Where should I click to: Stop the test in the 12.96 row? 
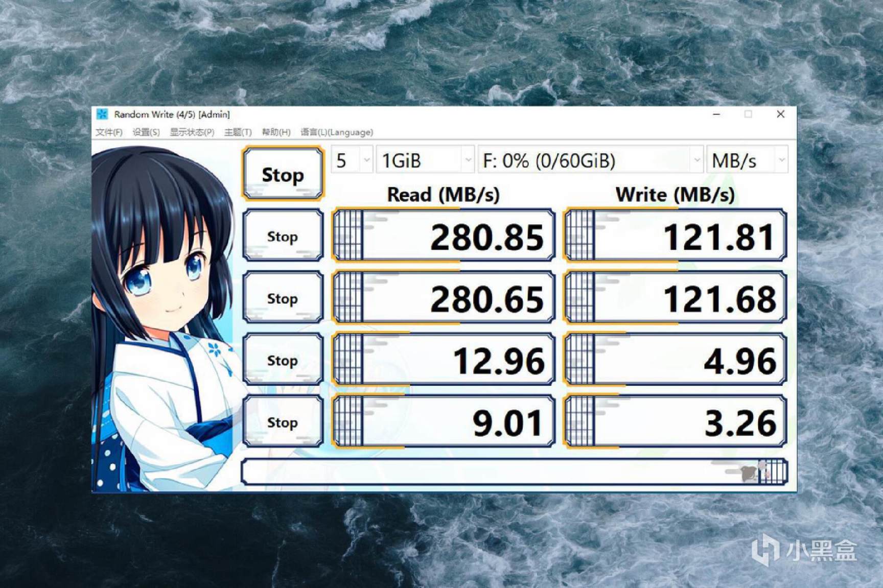pyautogui.click(x=283, y=359)
